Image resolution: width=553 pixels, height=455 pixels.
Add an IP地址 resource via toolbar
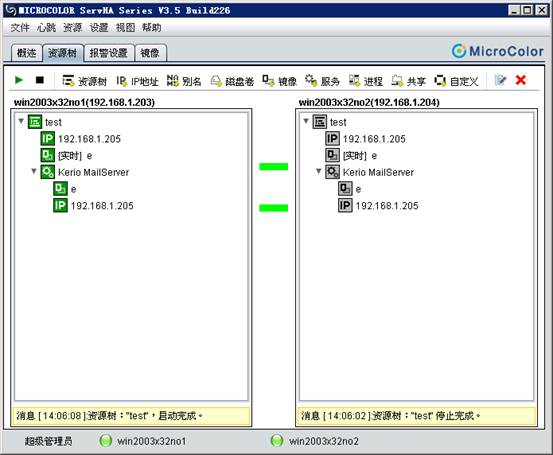pos(137,81)
